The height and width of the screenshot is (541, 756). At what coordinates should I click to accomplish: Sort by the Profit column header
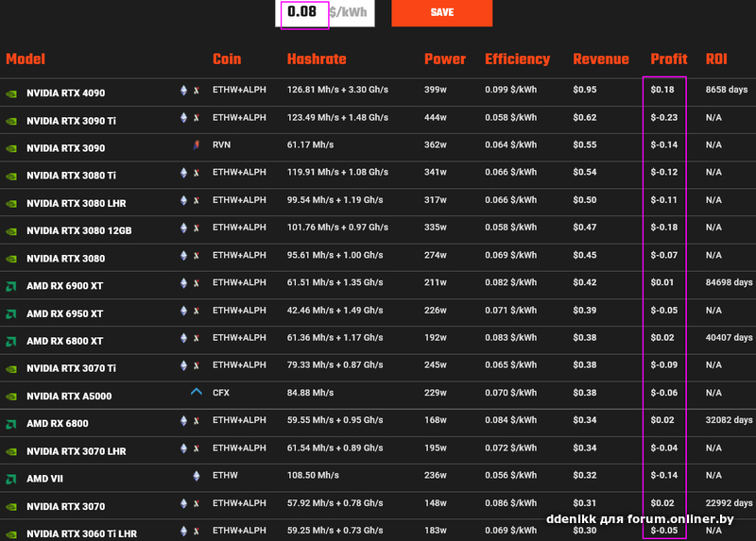[669, 59]
